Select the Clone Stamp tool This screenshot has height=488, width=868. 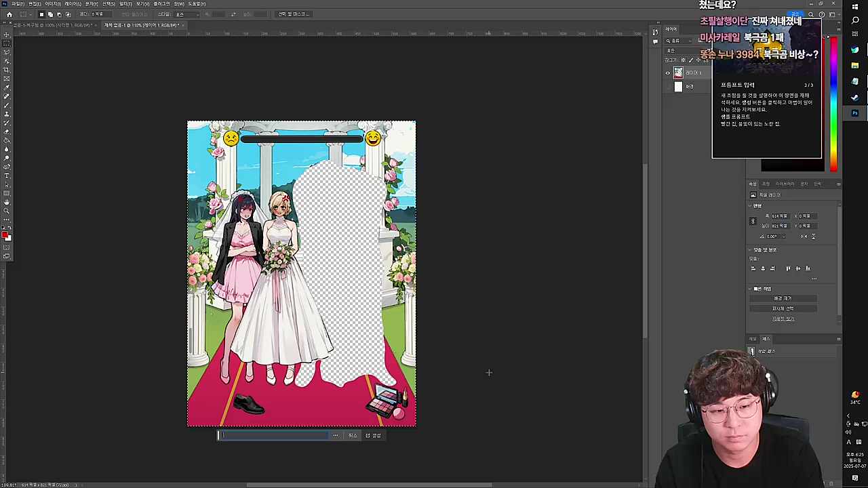tap(7, 113)
